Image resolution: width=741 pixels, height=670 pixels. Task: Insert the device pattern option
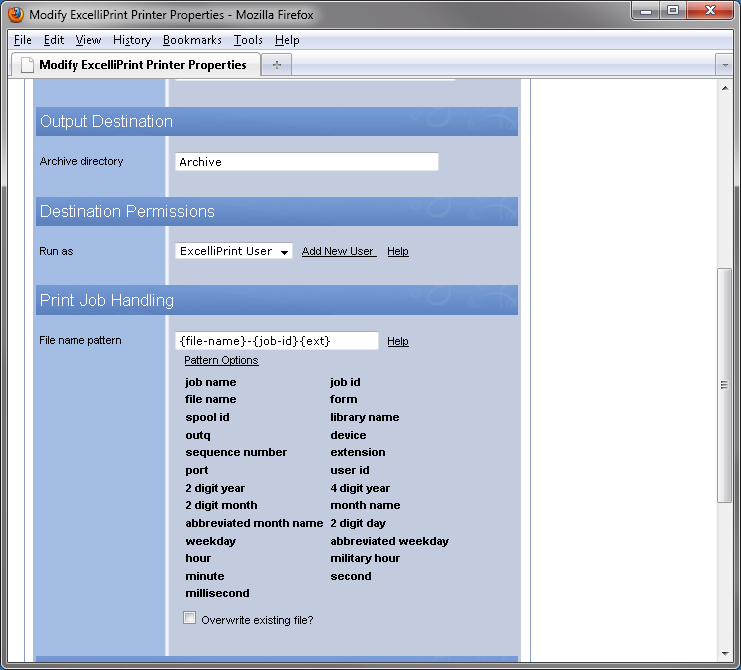348,435
